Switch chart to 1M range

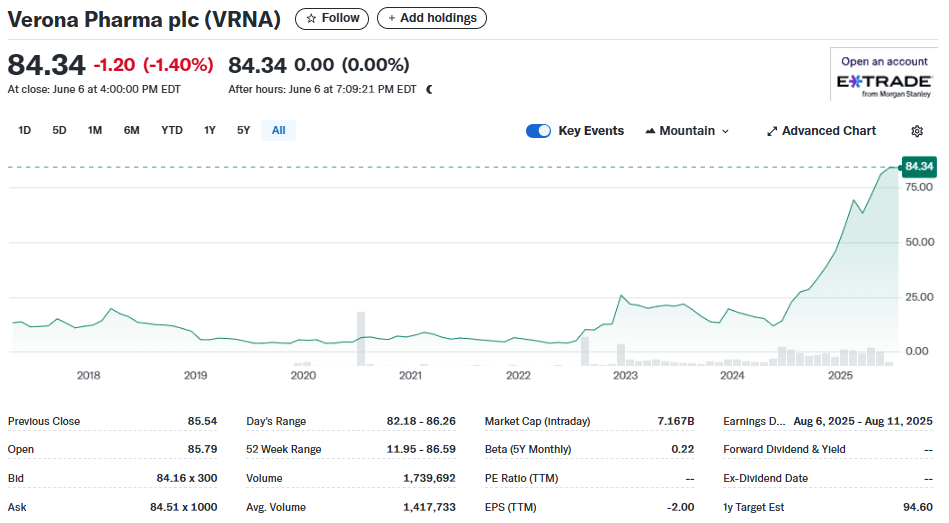95,130
